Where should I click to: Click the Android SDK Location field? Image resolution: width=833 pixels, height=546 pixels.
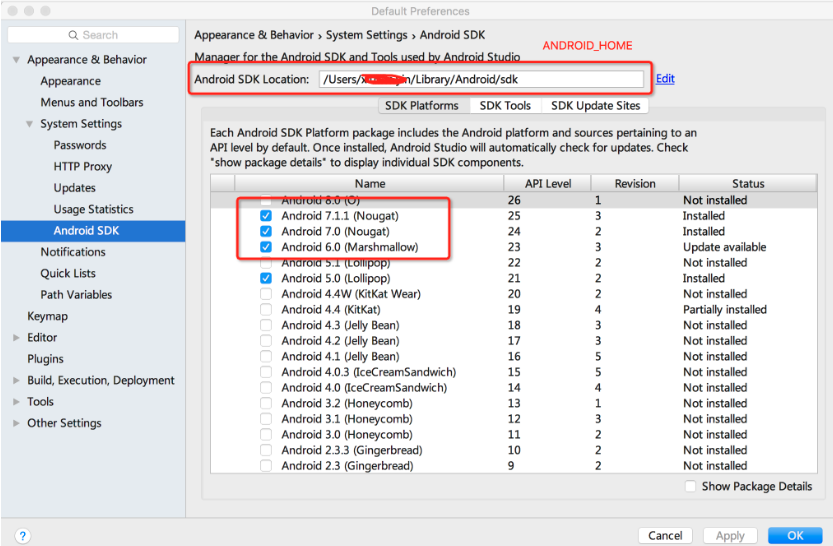(x=480, y=80)
